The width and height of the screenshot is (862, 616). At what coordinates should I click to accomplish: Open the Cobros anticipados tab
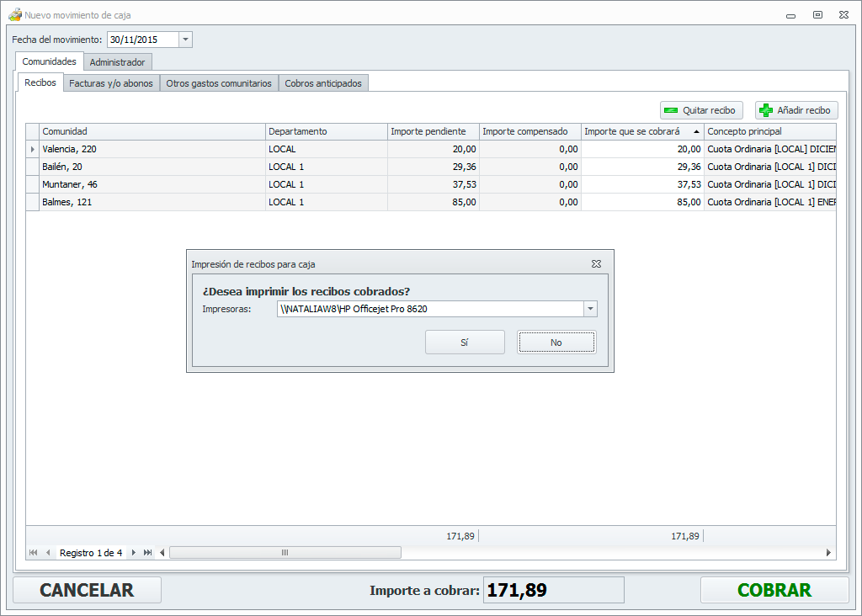tap(323, 83)
